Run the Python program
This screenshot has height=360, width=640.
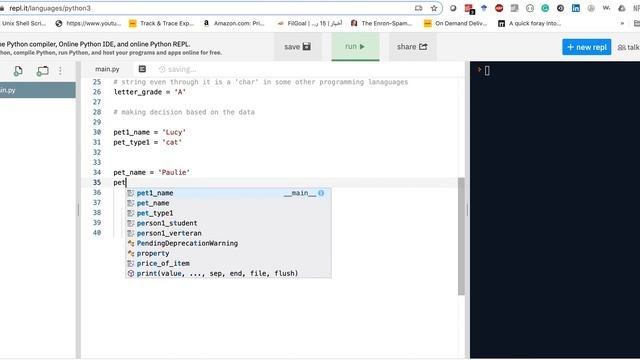click(355, 47)
